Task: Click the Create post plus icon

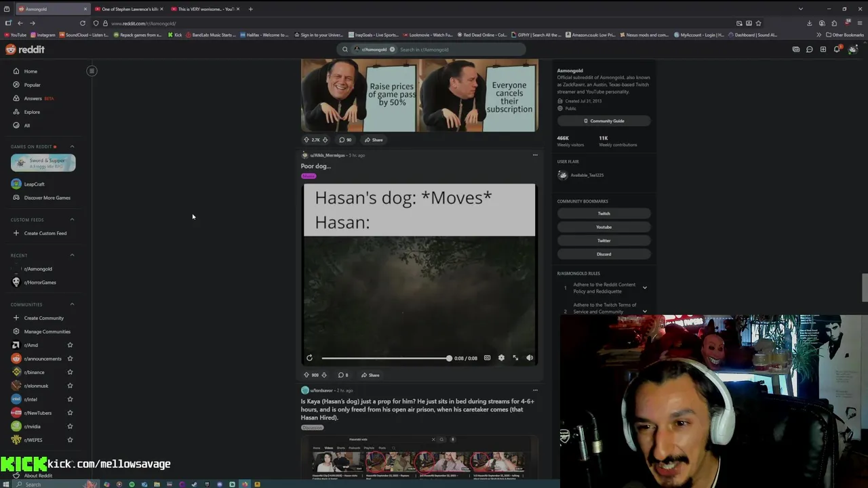Action: point(823,49)
